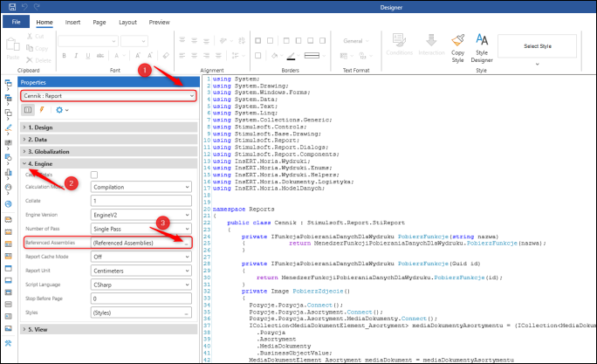Toggle the Cache Totals checkbox
The height and width of the screenshot is (364, 597).
point(94,175)
